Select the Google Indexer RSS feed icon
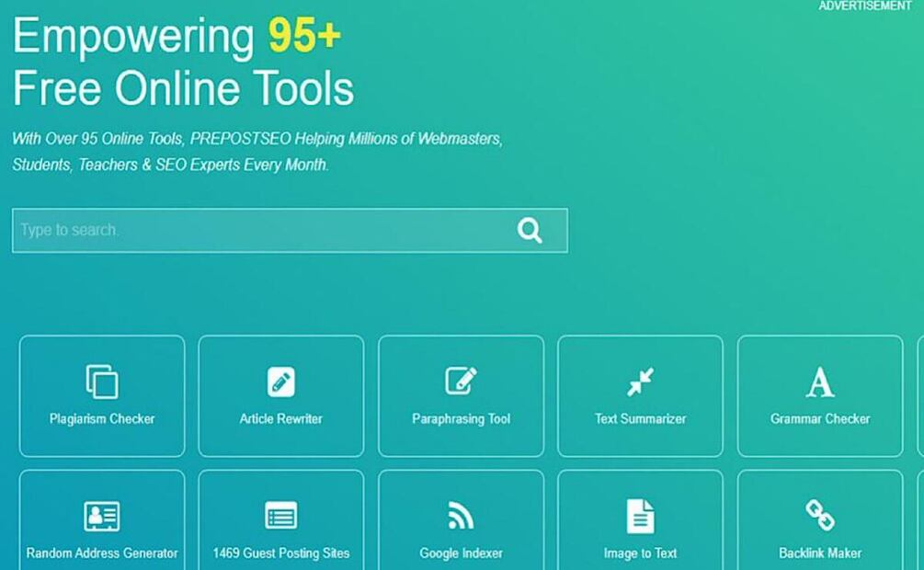Viewport: 924px width, 570px height. (x=461, y=516)
